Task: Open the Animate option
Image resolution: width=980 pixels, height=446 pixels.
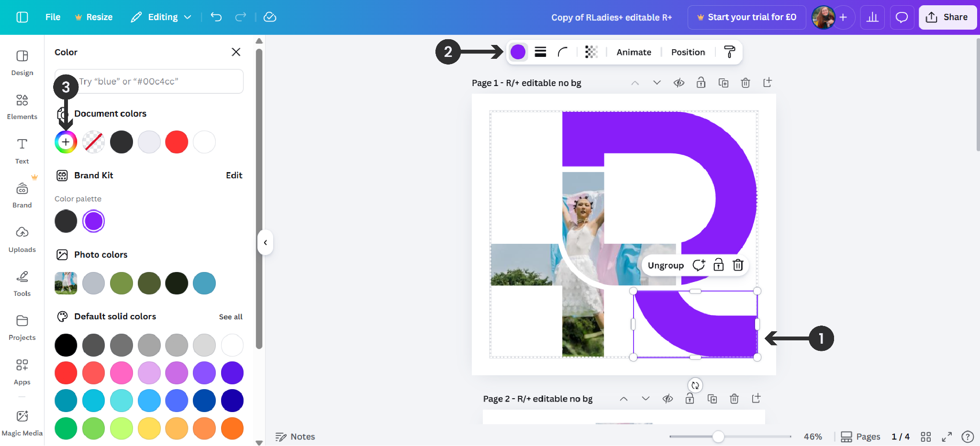Action: point(634,52)
